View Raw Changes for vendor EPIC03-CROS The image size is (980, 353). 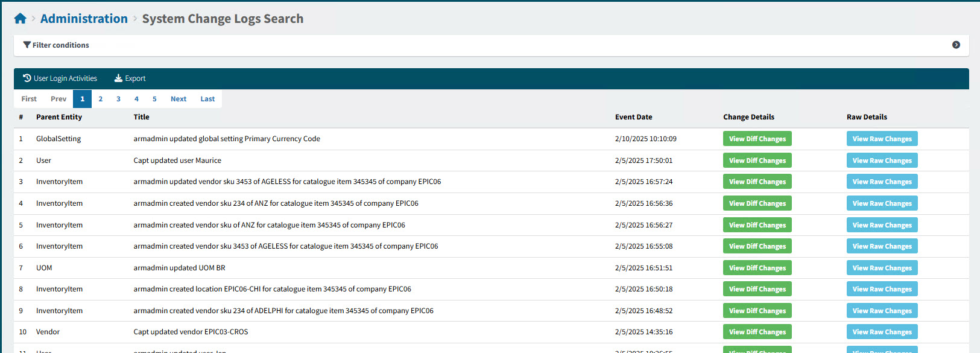tap(882, 332)
